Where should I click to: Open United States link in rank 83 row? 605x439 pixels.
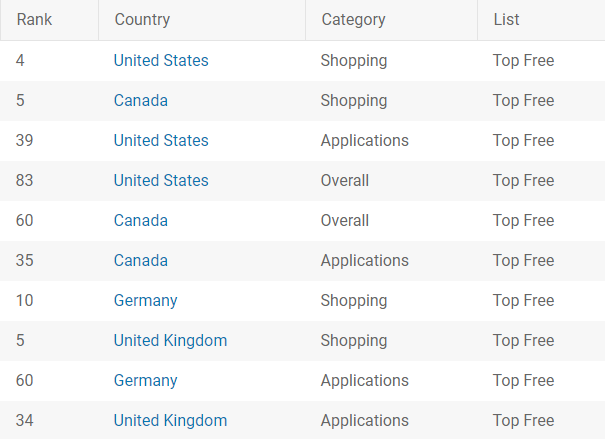[161, 181]
